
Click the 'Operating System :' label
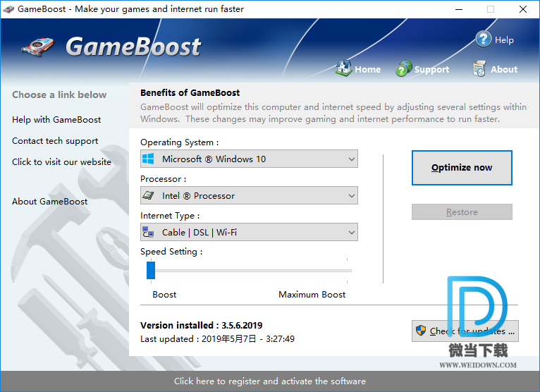click(x=180, y=142)
